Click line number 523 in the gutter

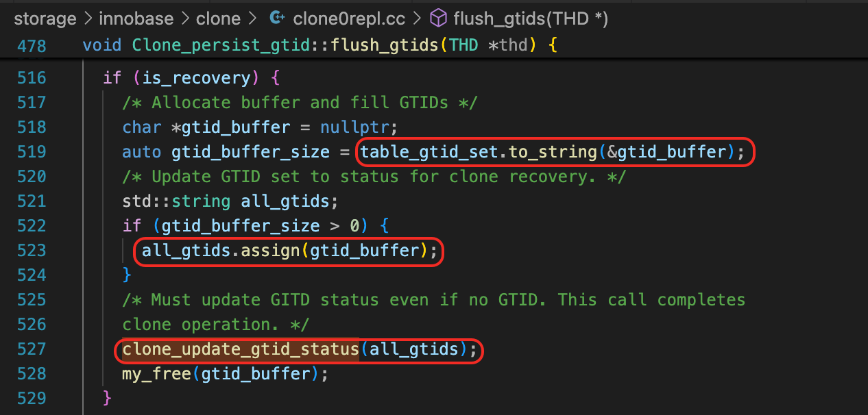tap(32, 251)
